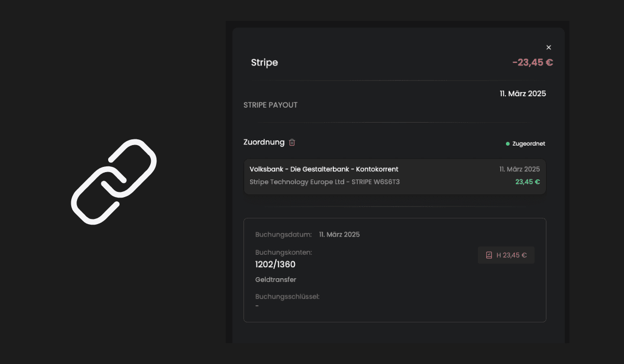Open the Volksbank Kontokorrent transaction card
The image size is (624, 364).
coord(395,176)
